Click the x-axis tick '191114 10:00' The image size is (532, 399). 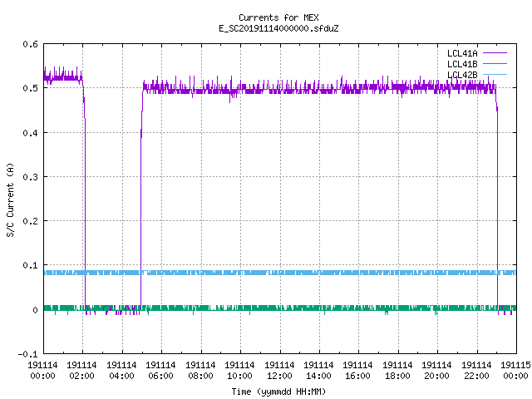(239, 371)
